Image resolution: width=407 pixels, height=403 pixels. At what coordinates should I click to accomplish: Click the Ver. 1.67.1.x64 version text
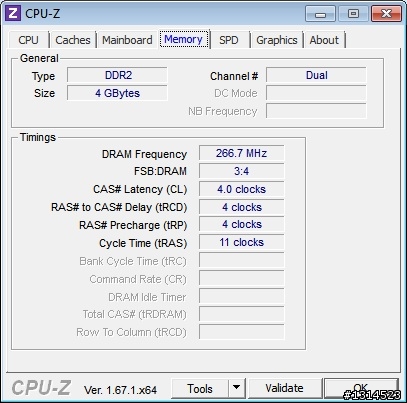pos(120,390)
